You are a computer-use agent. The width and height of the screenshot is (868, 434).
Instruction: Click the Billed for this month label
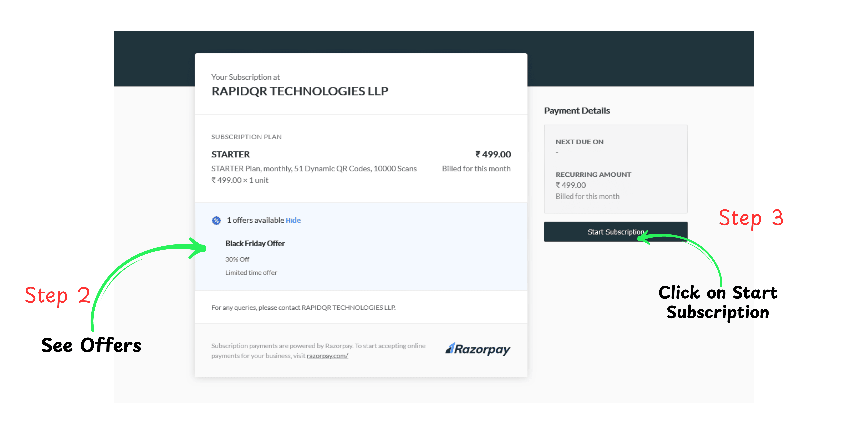(476, 169)
